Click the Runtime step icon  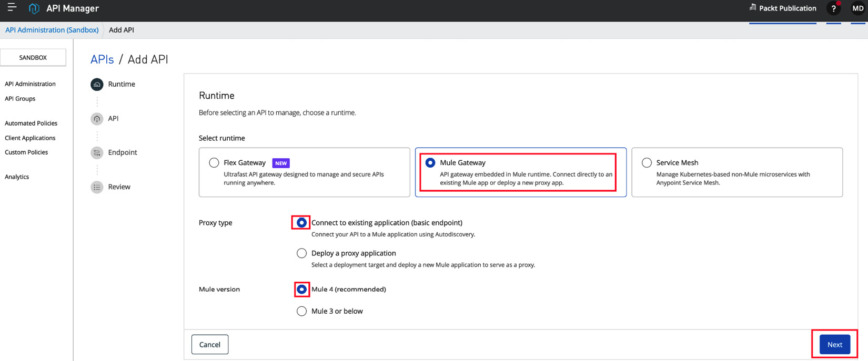pyautogui.click(x=97, y=84)
